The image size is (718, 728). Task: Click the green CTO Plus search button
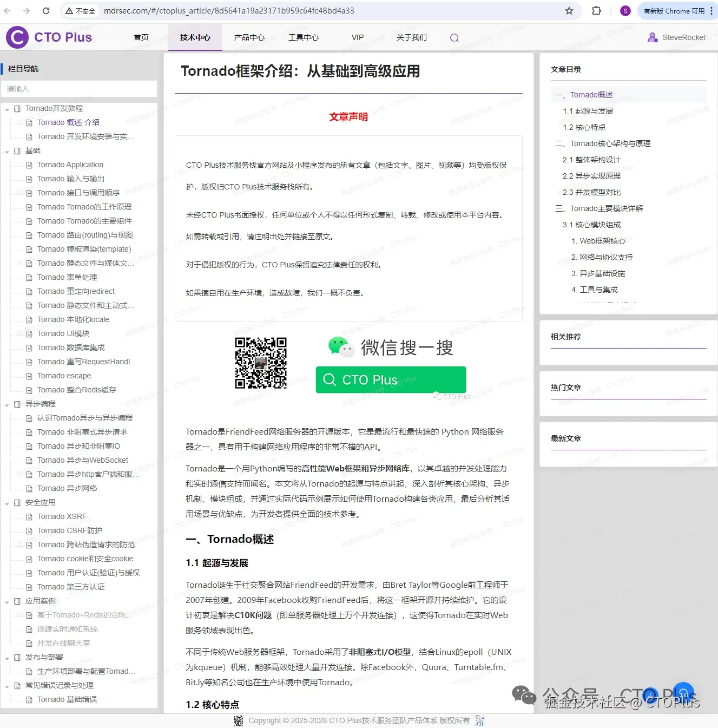click(x=390, y=379)
